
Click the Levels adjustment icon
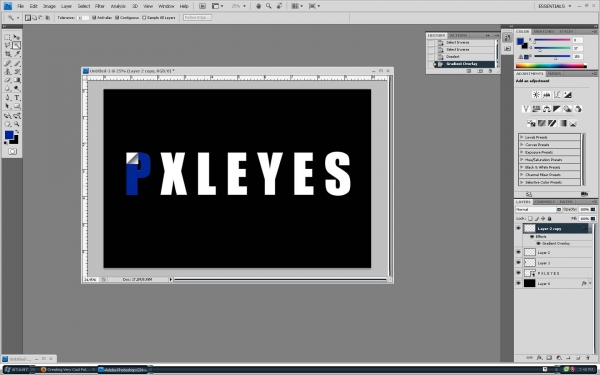point(546,95)
